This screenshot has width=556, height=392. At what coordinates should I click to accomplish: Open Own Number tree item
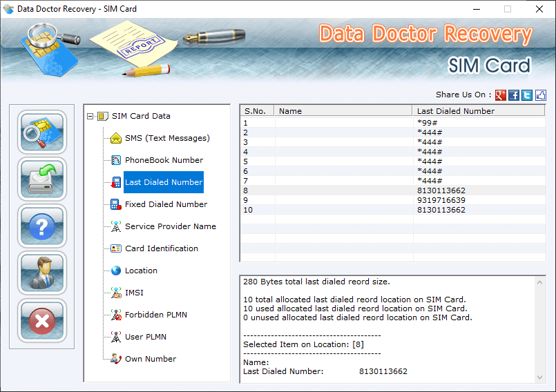pos(151,359)
